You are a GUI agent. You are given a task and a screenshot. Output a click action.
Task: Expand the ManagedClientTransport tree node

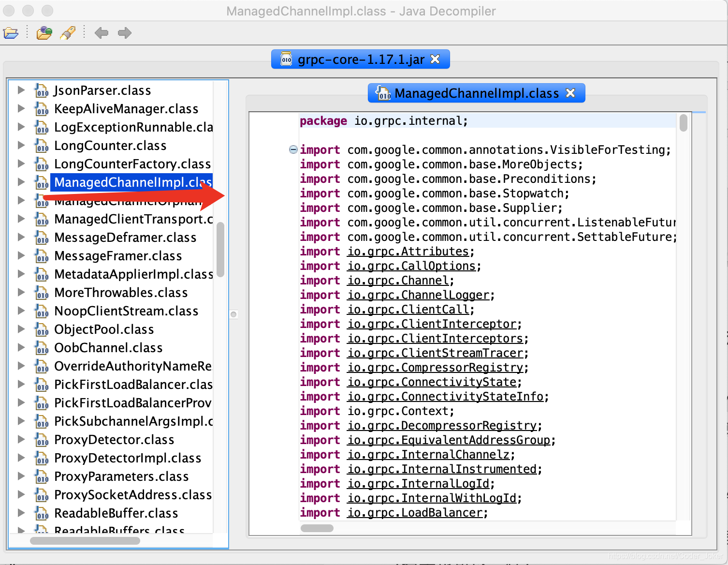21,219
